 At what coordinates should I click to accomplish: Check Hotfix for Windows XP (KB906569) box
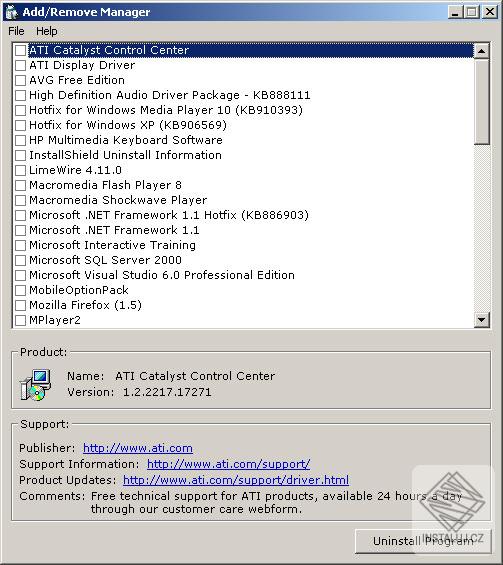coord(21,125)
